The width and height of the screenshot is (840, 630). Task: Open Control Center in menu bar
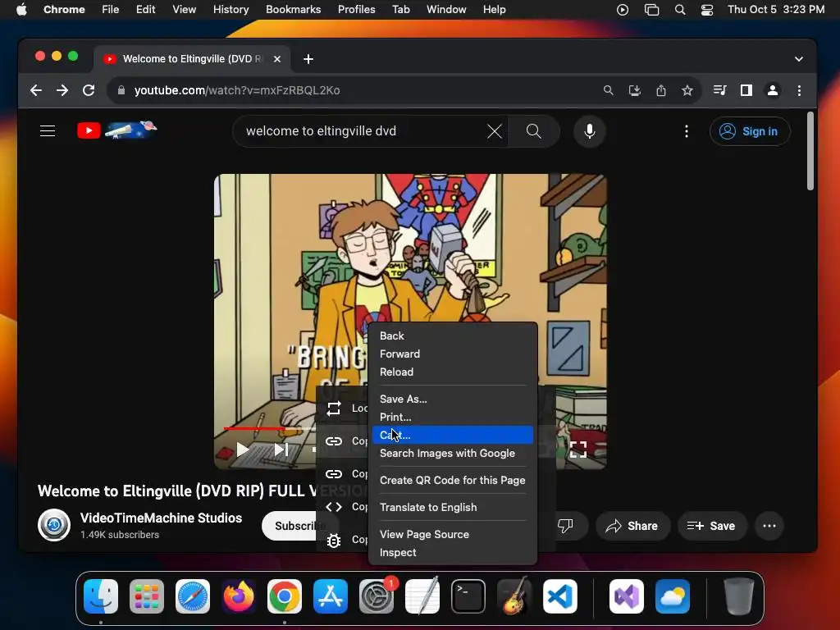(707, 10)
